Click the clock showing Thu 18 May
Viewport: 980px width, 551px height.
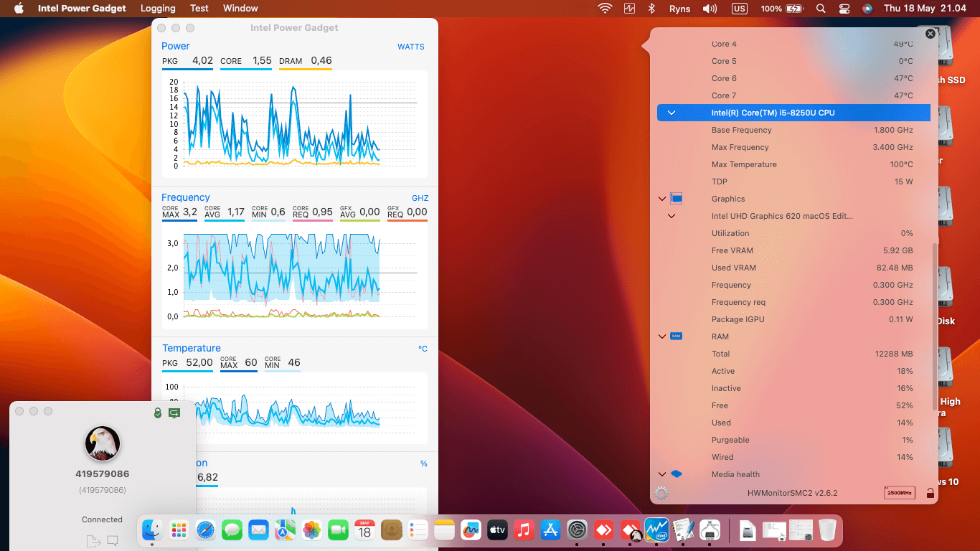[x=925, y=9]
